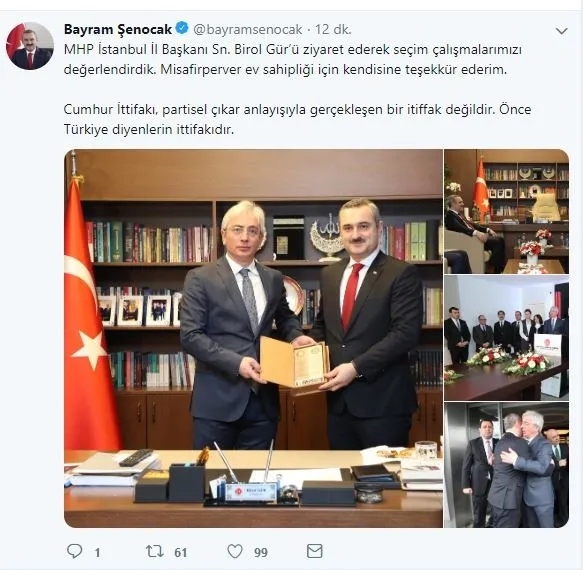Open the Bayram Şenocak display name link
This screenshot has height=570, width=583.
(118, 29)
